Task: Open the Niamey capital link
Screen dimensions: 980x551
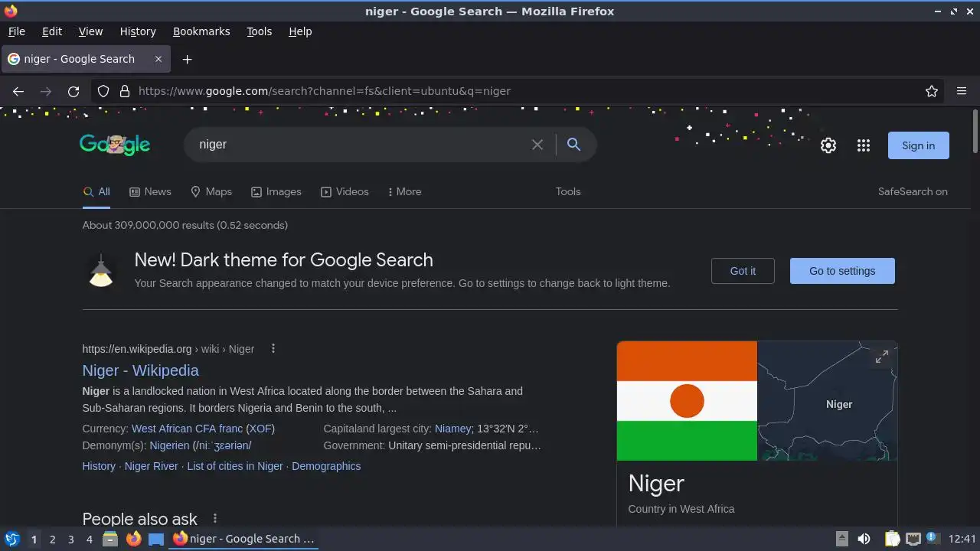Action: [452, 429]
